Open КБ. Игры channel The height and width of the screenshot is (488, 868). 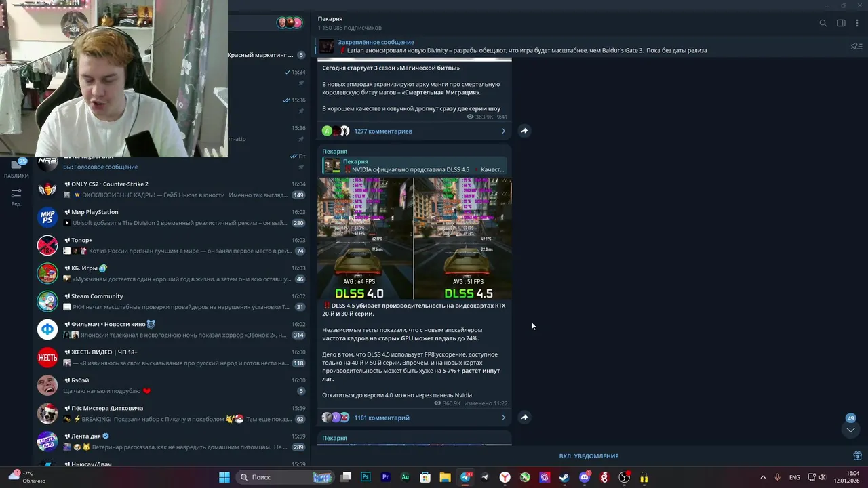click(172, 273)
